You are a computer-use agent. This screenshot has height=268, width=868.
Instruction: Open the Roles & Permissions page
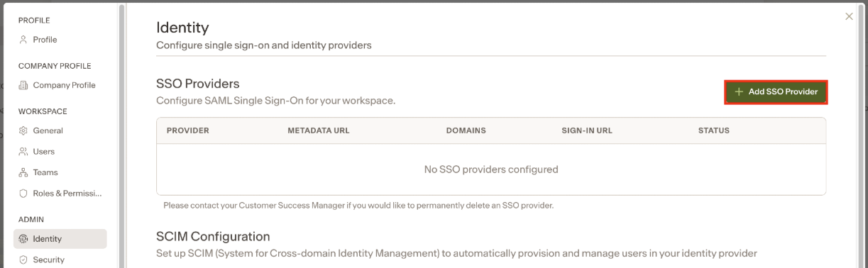[x=60, y=194]
